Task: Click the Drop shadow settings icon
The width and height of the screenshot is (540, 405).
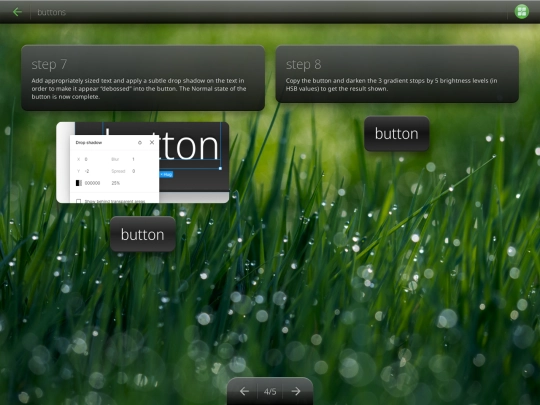Action: click(140, 142)
